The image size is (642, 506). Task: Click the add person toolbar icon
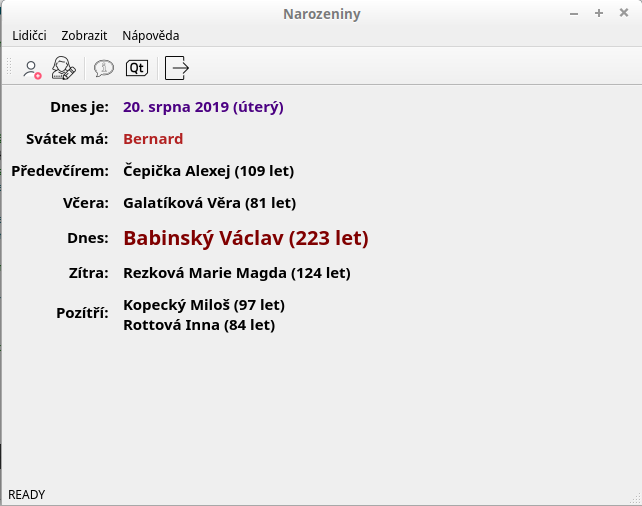point(32,69)
